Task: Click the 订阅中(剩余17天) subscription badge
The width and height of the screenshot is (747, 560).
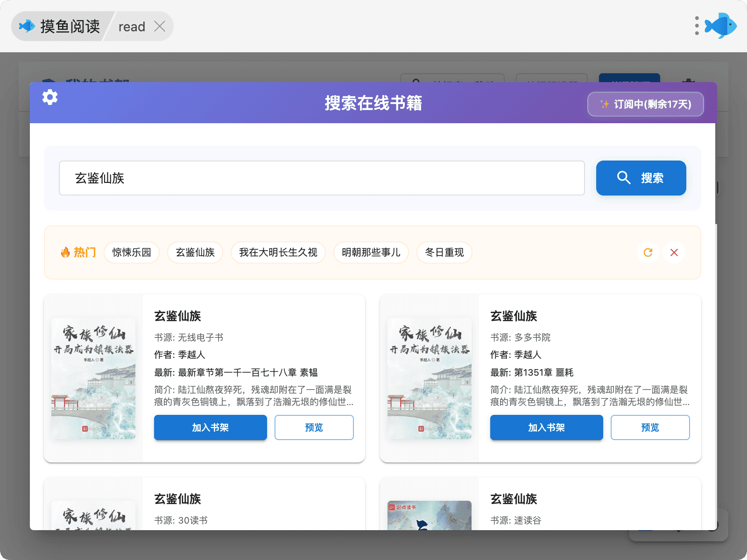Action: point(645,104)
